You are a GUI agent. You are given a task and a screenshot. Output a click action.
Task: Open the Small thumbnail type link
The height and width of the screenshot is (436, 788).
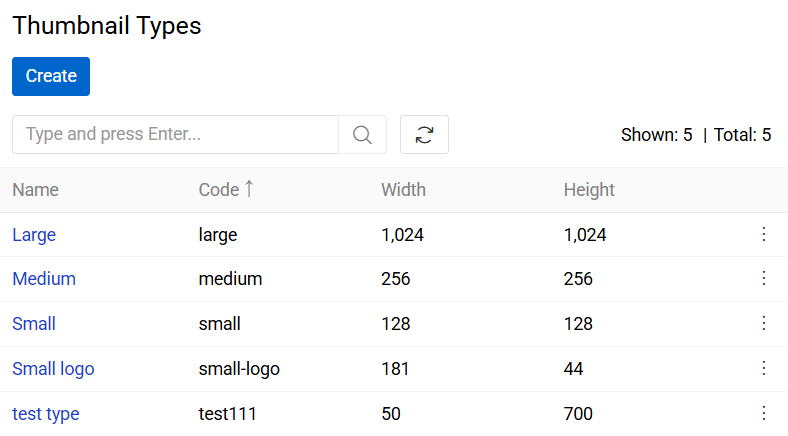pyautogui.click(x=34, y=324)
